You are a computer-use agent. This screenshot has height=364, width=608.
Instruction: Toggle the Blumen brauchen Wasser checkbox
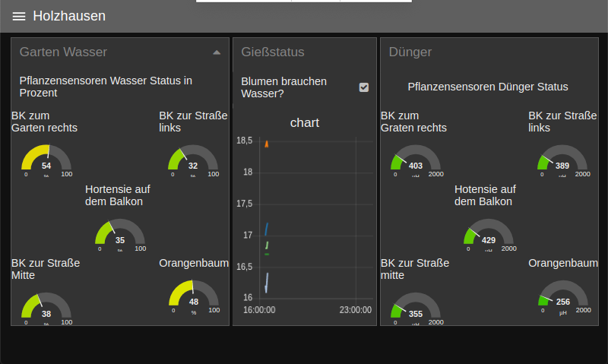(x=364, y=87)
